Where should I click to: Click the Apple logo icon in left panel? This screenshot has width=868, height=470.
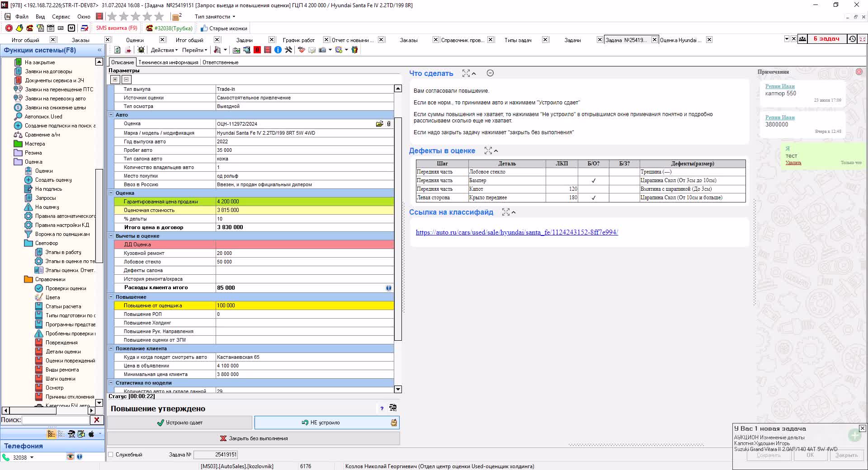pos(91,434)
